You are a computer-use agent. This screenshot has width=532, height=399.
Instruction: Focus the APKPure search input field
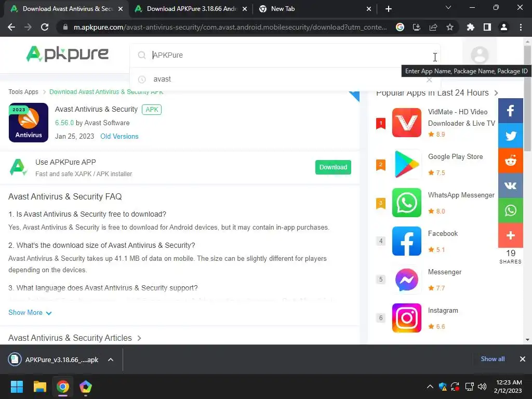click(285, 55)
